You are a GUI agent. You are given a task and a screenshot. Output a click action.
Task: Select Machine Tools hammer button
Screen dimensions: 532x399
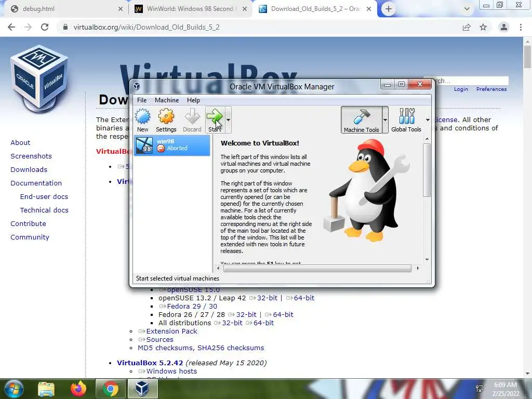[x=362, y=120]
